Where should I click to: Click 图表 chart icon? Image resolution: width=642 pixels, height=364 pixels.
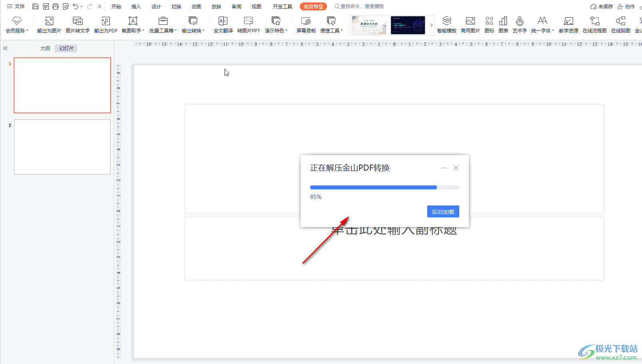pyautogui.click(x=503, y=25)
